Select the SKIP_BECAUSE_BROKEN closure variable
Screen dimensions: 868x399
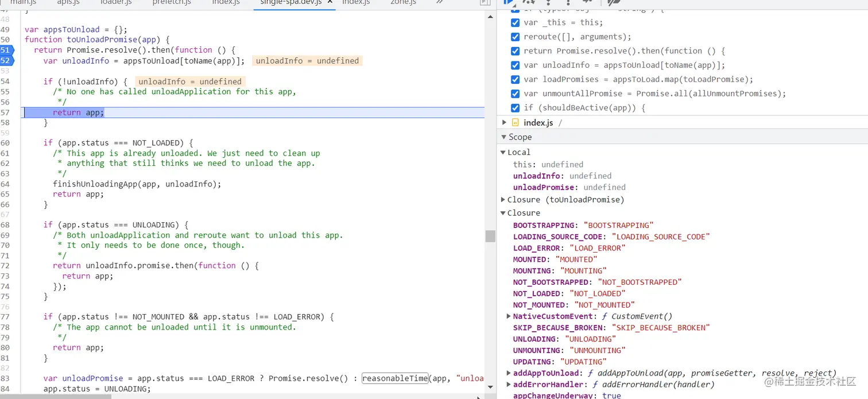612,328
